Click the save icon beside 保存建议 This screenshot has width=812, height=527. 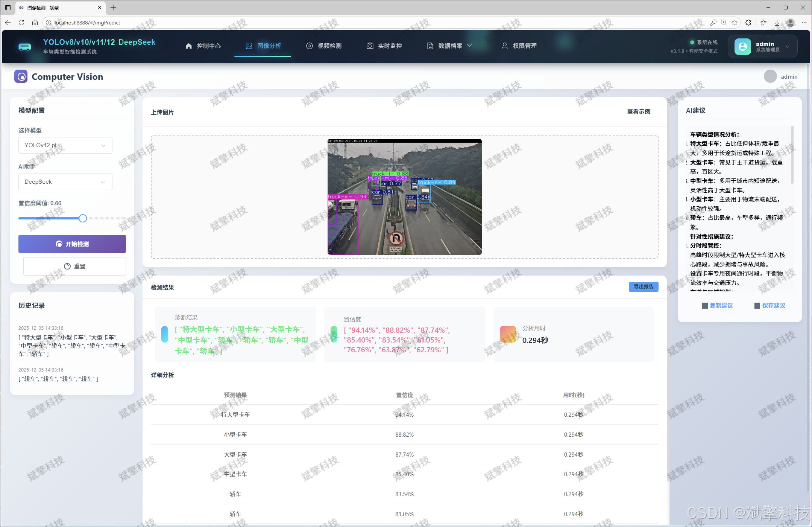click(x=757, y=306)
